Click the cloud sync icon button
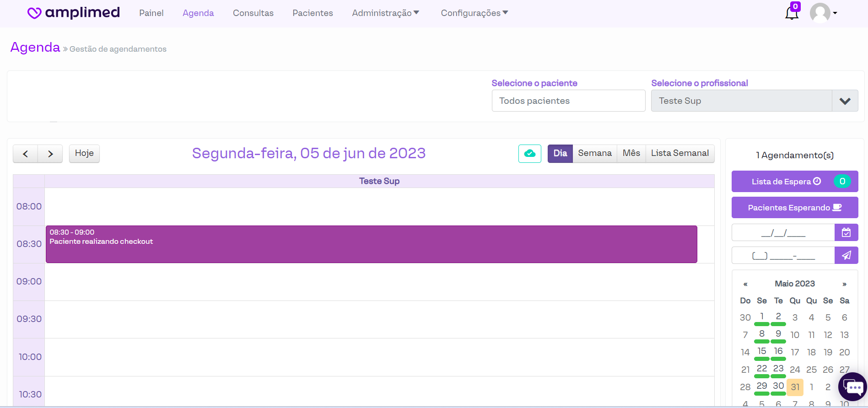The height and width of the screenshot is (408, 868). tap(529, 154)
